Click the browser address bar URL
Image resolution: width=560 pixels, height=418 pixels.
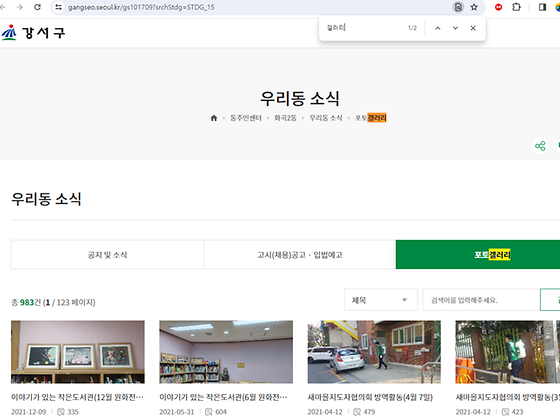pos(141,7)
